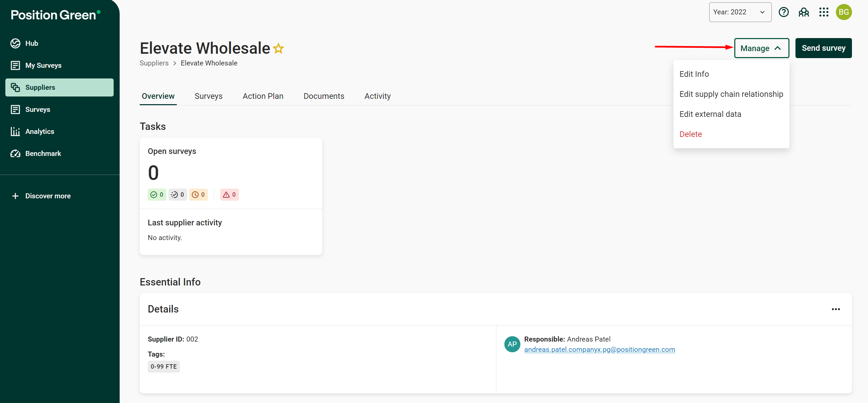868x403 pixels.
Task: Go to My Surveys in sidebar
Action: point(59,65)
